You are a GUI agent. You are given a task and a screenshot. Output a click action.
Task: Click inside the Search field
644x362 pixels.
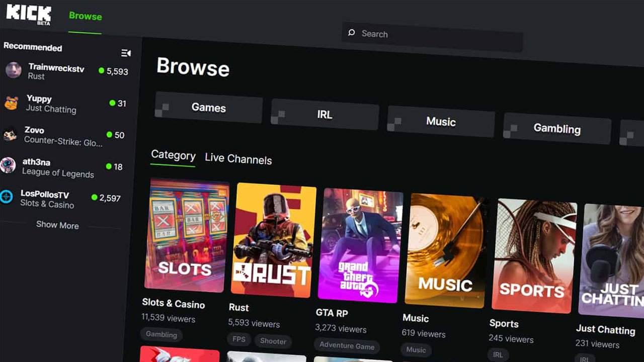pyautogui.click(x=432, y=37)
